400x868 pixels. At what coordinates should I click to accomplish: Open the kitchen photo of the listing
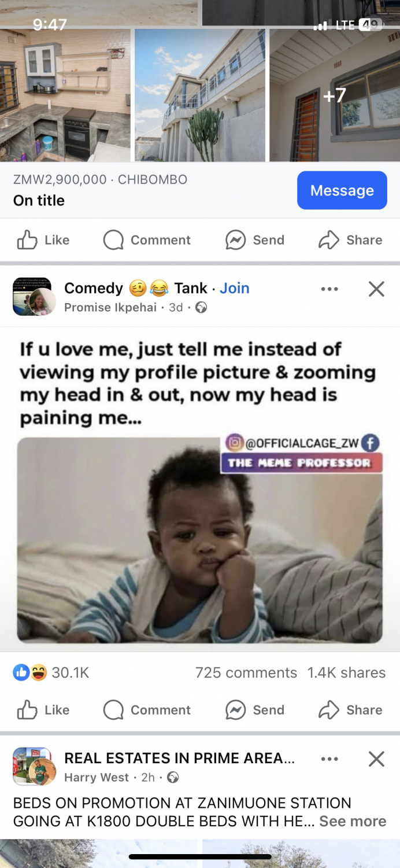[x=65, y=95]
